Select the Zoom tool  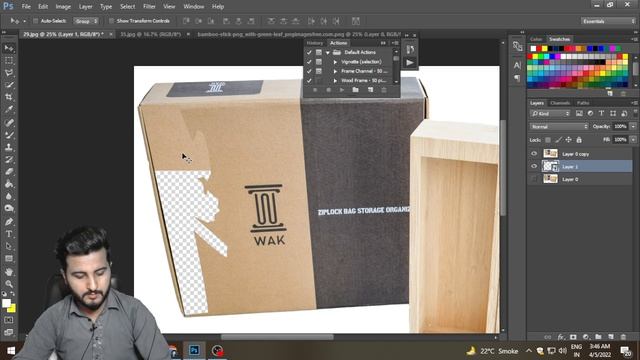[x=9, y=284]
